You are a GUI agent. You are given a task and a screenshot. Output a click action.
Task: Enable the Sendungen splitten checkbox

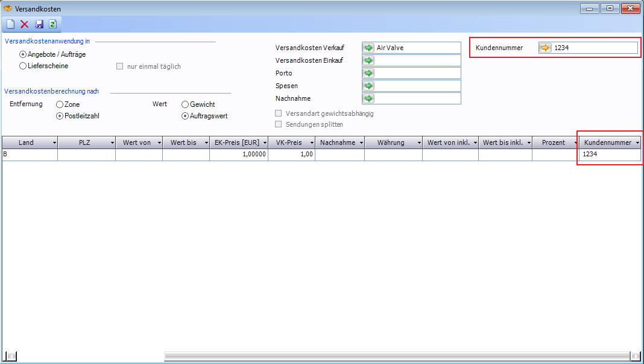tap(279, 124)
